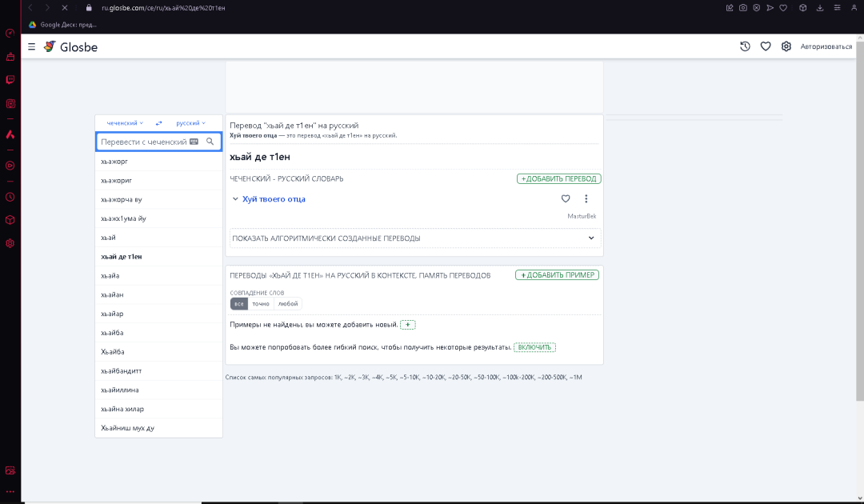Open search history clock icon
Viewport: 864px width, 504px height.
745,46
